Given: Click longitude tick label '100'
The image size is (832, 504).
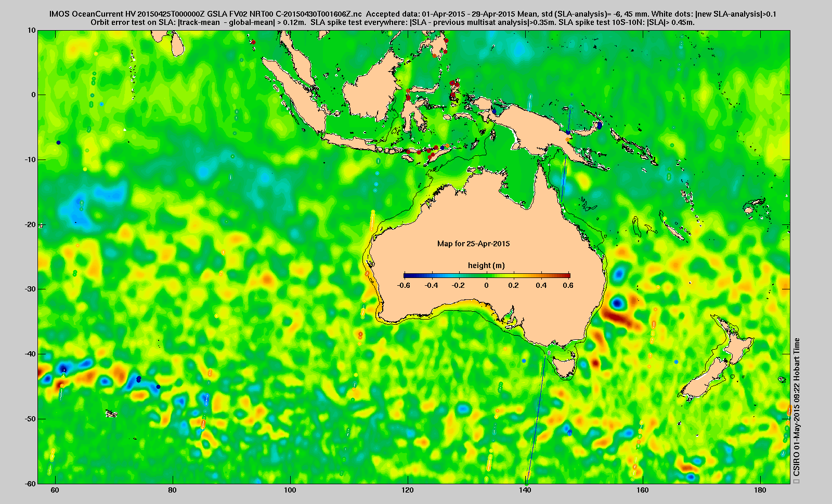Looking at the screenshot, I should 290,490.
